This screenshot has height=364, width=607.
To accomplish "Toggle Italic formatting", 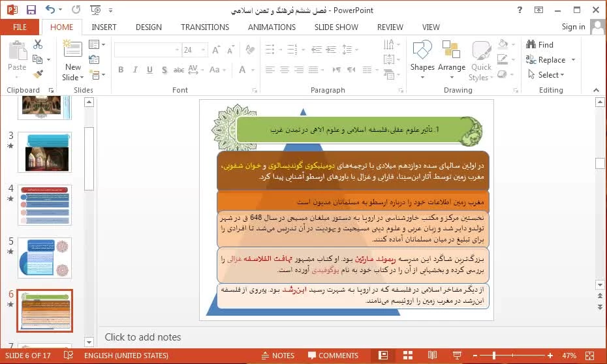I will tap(135, 70).
